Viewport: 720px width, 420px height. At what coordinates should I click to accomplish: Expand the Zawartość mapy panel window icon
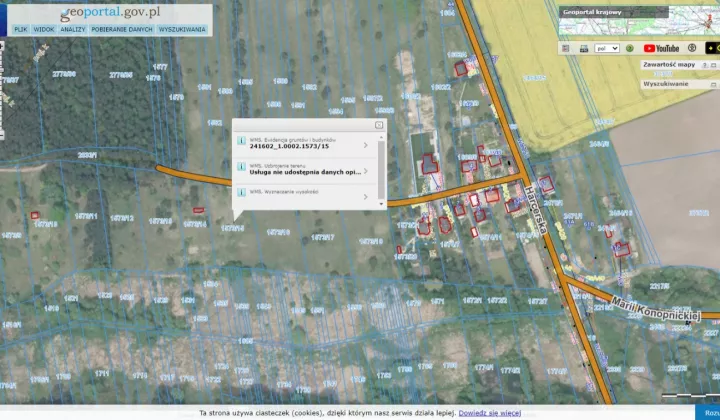714,66
